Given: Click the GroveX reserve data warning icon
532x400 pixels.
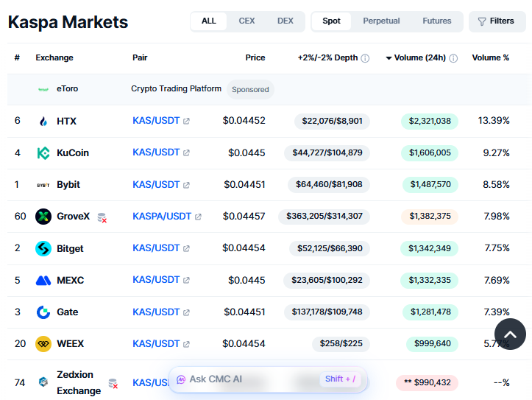Looking at the screenshot, I should [102, 217].
